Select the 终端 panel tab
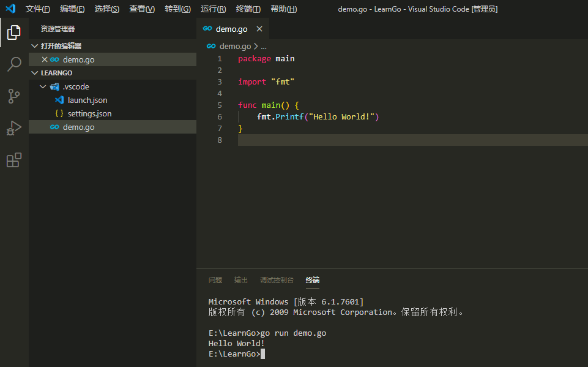 (313, 280)
